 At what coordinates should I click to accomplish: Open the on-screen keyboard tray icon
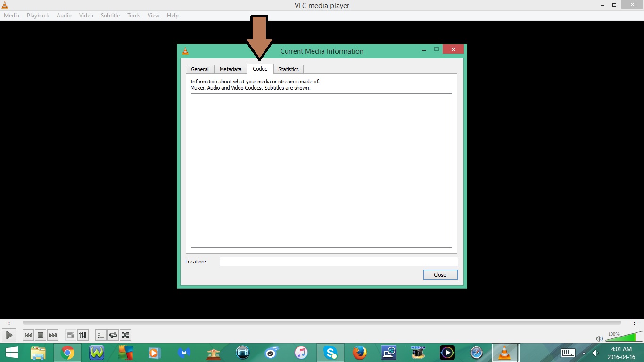pyautogui.click(x=568, y=353)
